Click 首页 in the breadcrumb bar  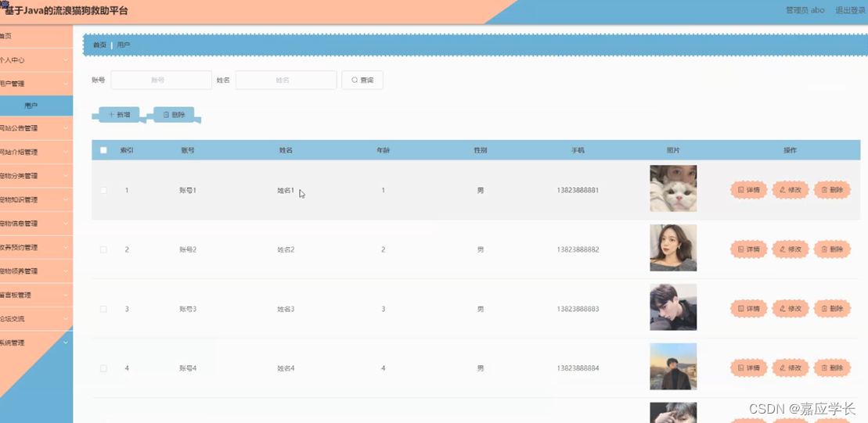(x=99, y=45)
